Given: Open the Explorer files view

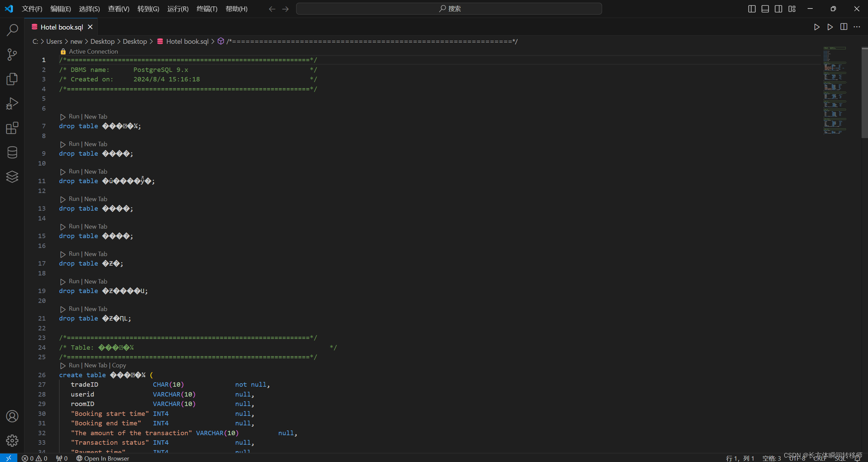Looking at the screenshot, I should [x=12, y=79].
